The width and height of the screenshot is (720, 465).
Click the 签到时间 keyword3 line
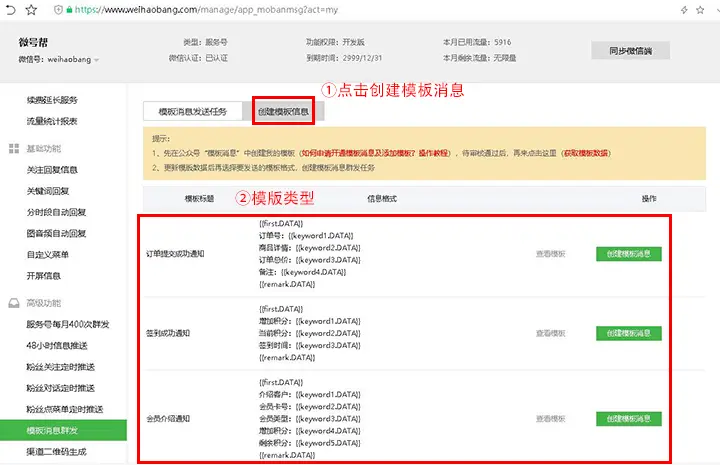coord(309,345)
